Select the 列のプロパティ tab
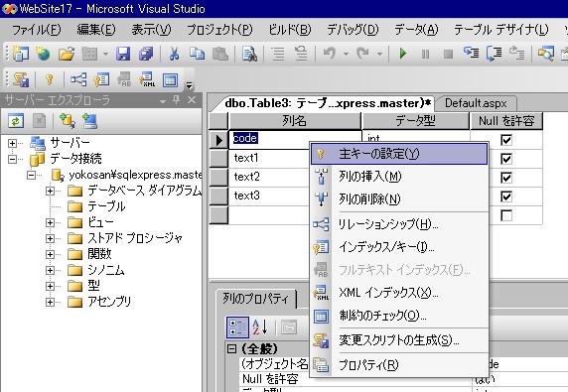This screenshot has height=392, width=568. pos(256,299)
